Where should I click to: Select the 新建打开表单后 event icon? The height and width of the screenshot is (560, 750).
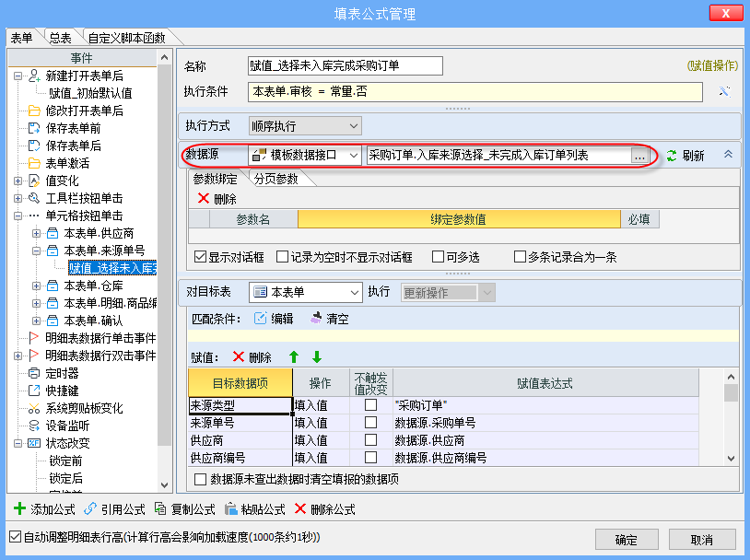click(34, 76)
